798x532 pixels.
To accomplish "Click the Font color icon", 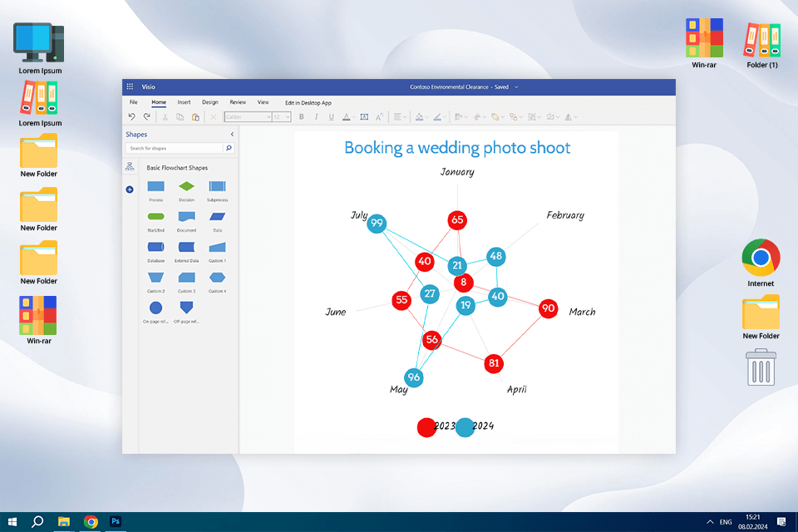I will coord(347,117).
